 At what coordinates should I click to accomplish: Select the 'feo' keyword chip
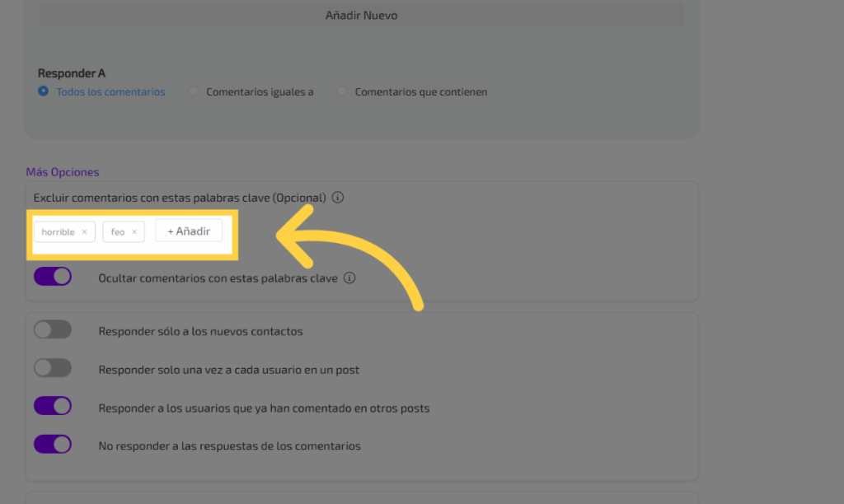point(118,232)
